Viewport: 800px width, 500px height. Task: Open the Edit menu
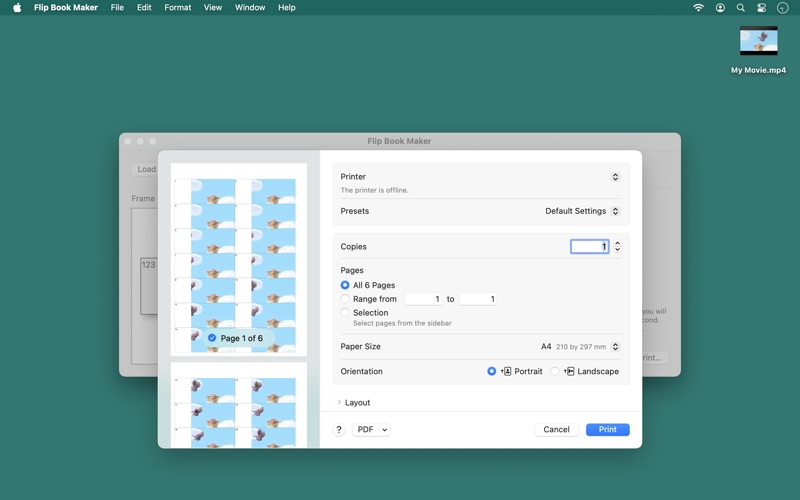pos(144,8)
